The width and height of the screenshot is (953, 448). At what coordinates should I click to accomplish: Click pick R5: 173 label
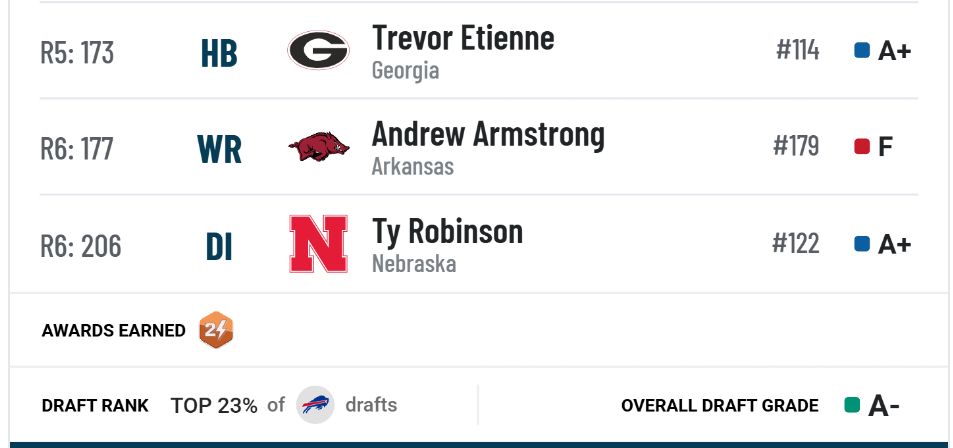point(77,52)
